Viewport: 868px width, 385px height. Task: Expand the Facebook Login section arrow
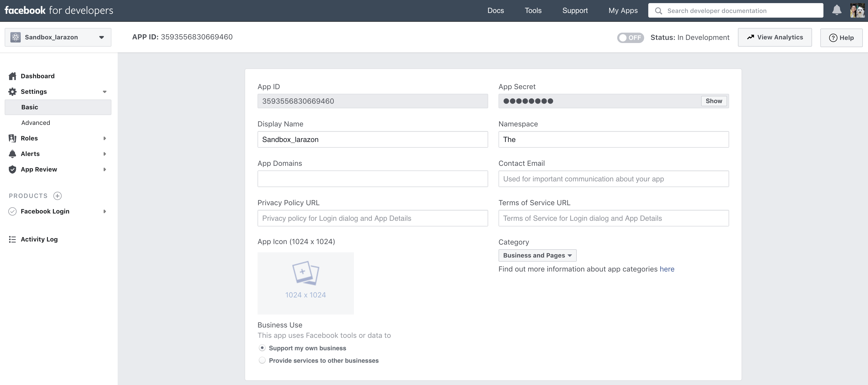pos(104,211)
